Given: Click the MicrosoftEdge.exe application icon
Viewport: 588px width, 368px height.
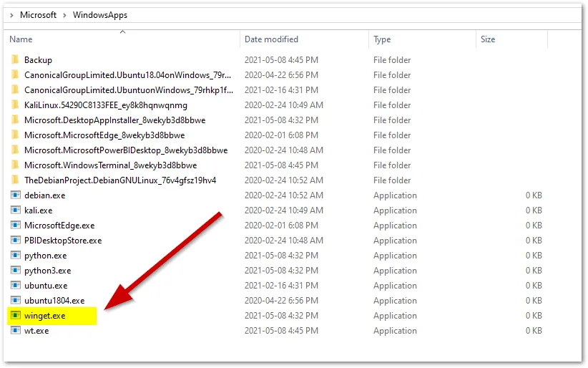Looking at the screenshot, I should click(x=15, y=225).
